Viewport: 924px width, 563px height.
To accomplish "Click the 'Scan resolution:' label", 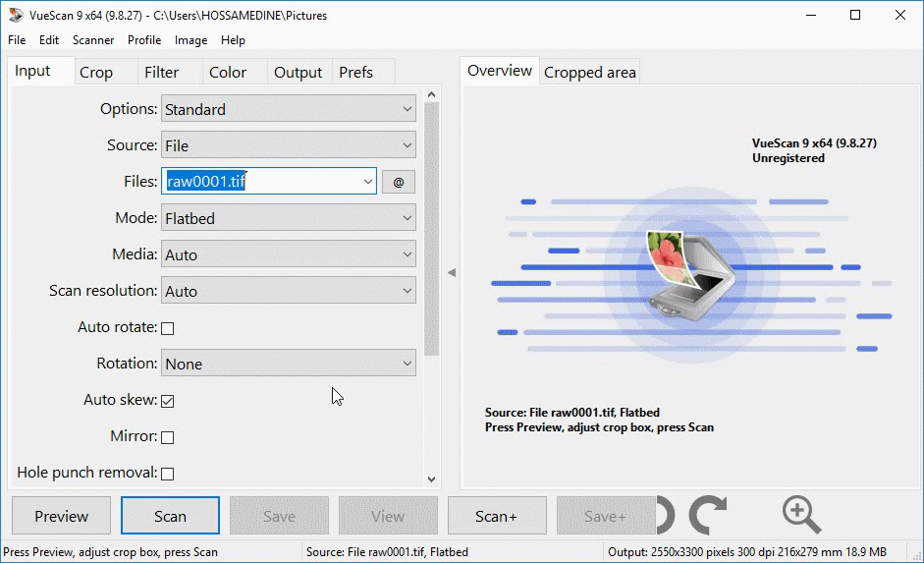I will click(x=103, y=291).
